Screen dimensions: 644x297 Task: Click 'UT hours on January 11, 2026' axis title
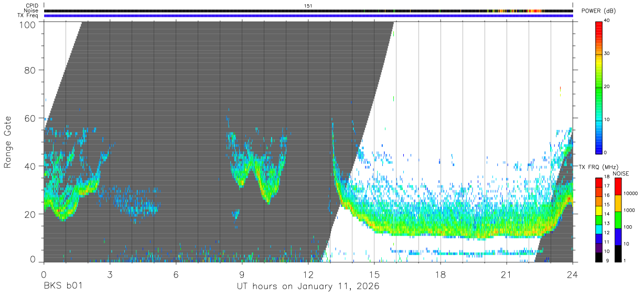(307, 287)
